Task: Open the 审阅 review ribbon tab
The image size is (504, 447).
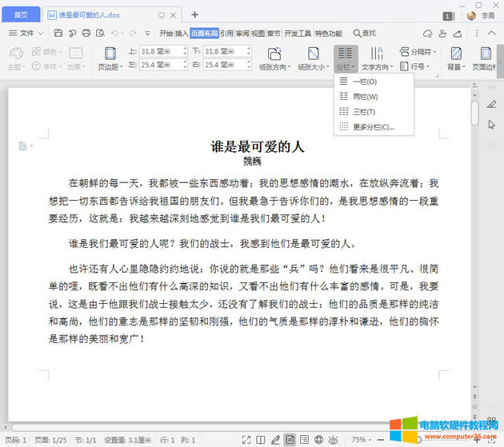Action: [x=242, y=33]
